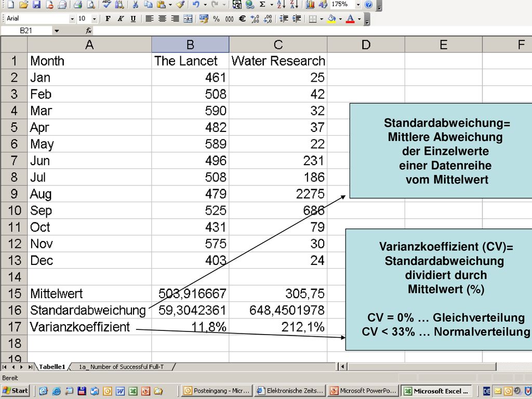Increase decimal places
This screenshot has width=532, height=399.
pos(255,19)
